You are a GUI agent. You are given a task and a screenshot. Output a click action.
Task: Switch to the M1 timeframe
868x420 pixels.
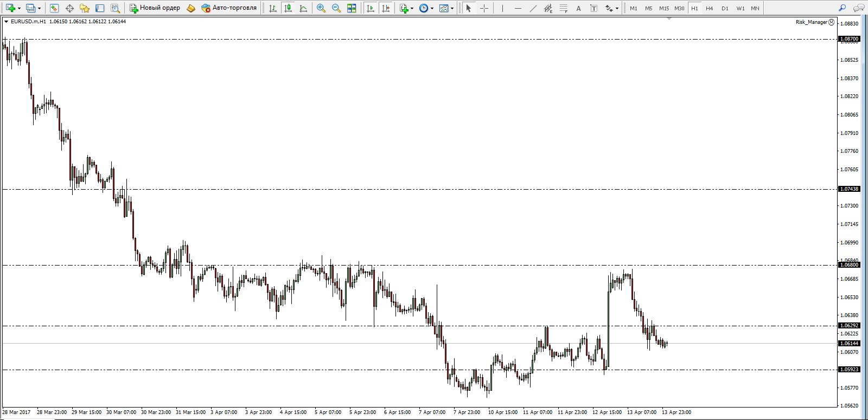634,8
